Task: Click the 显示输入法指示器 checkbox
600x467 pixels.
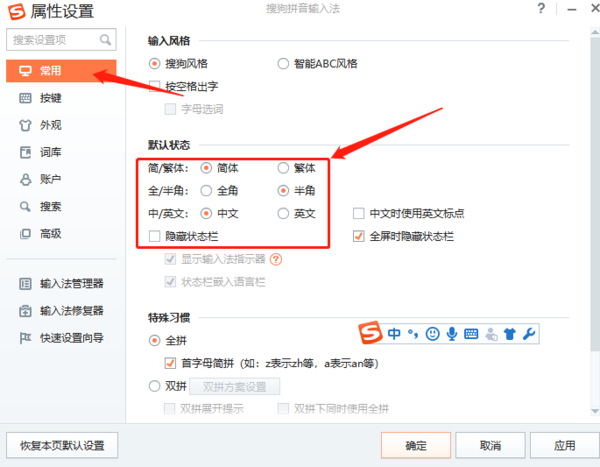Action: (x=170, y=259)
